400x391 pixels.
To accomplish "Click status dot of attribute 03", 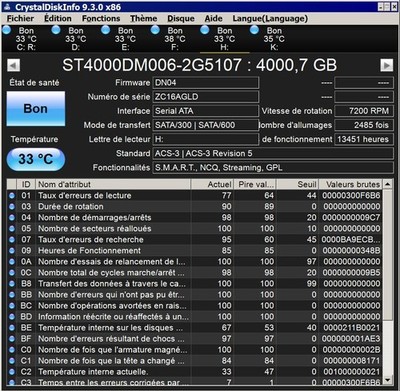I will pyautogui.click(x=12, y=207).
